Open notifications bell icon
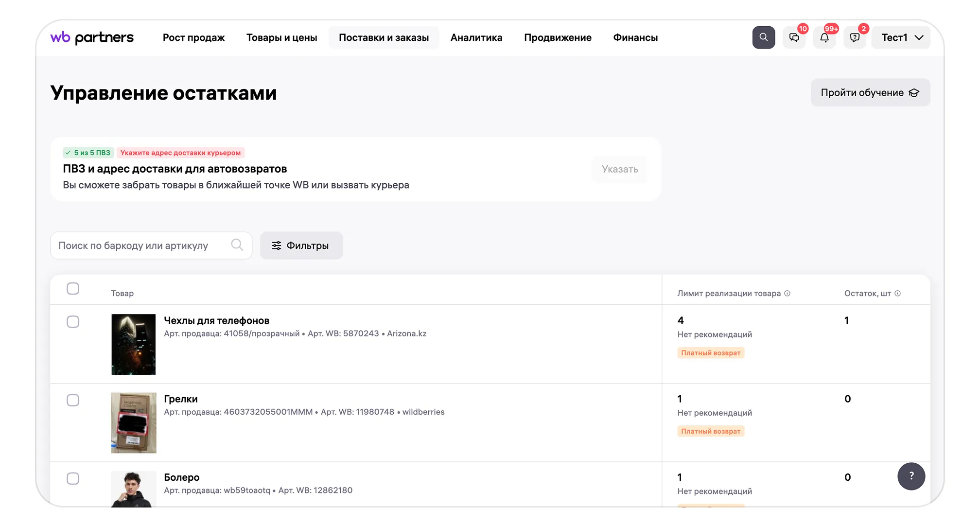Viewport: 980px width, 525px height. [x=824, y=38]
